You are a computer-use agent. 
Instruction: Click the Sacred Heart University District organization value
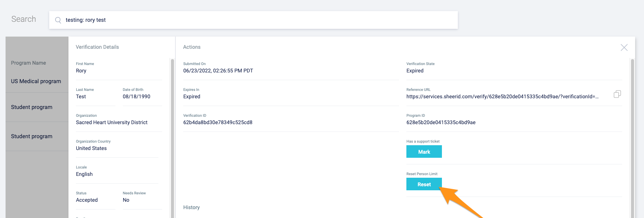[x=111, y=122]
